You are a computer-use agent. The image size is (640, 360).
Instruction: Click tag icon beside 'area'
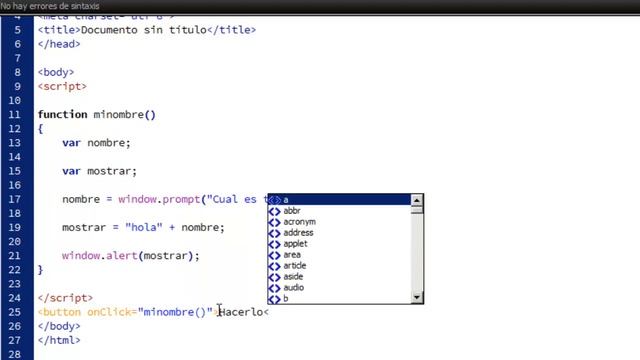click(274, 256)
